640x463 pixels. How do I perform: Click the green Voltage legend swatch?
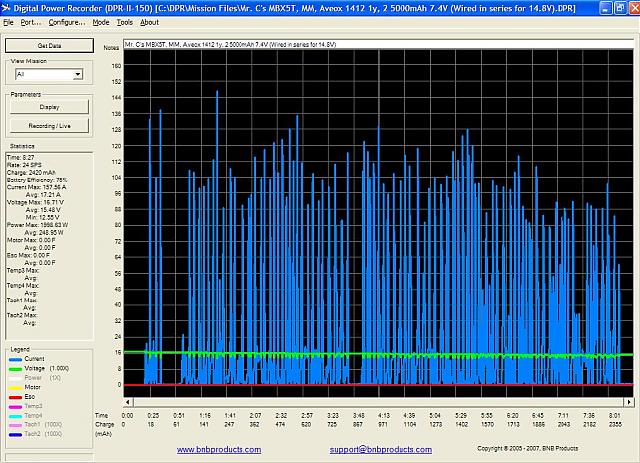13,368
